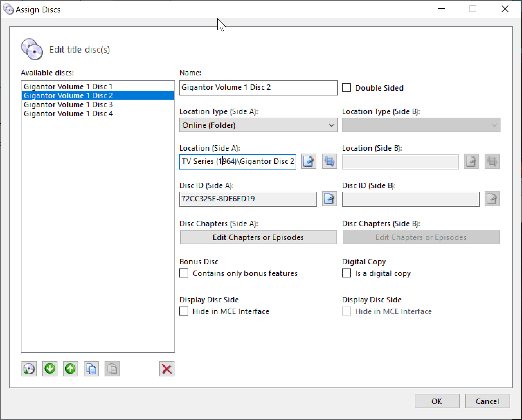This screenshot has height=420, width=522.
Task: Enable the Double Sided checkbox
Action: (x=346, y=88)
